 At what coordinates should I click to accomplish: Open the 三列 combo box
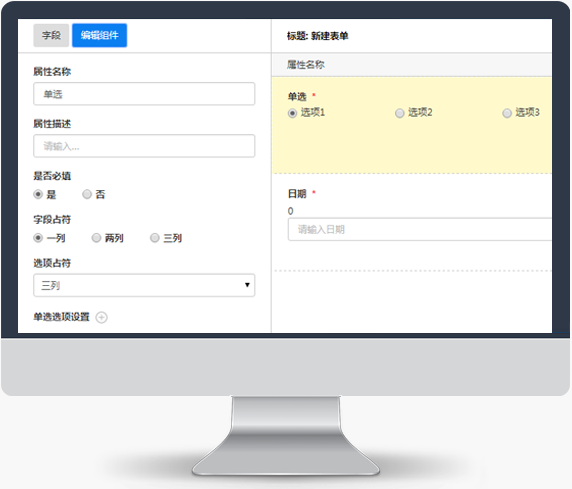click(x=144, y=285)
